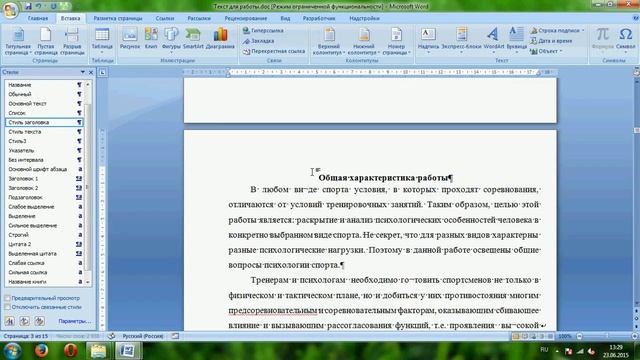This screenshot has width=640, height=360.
Task: Switch to the Рецензирование tab
Action: pyautogui.click(x=246, y=18)
